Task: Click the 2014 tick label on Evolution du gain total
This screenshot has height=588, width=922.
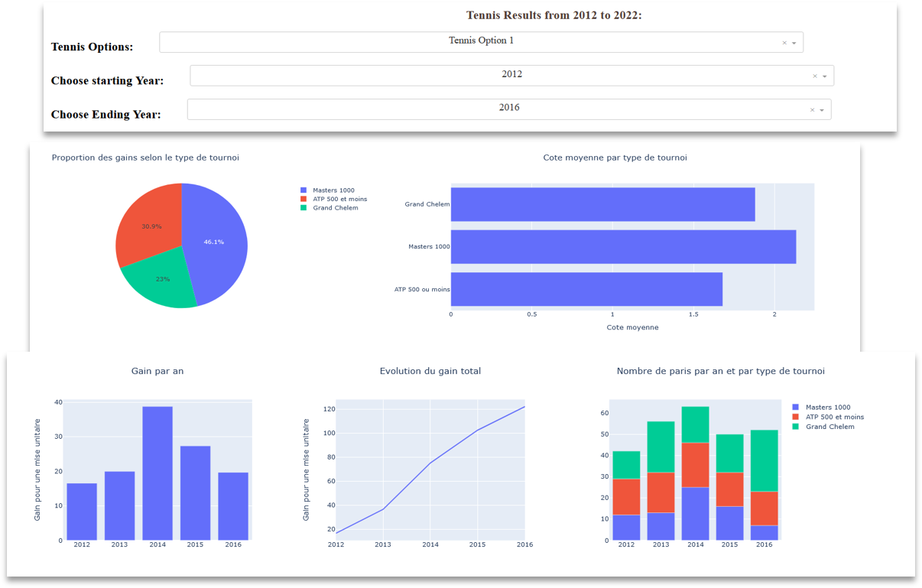Action: click(x=430, y=545)
